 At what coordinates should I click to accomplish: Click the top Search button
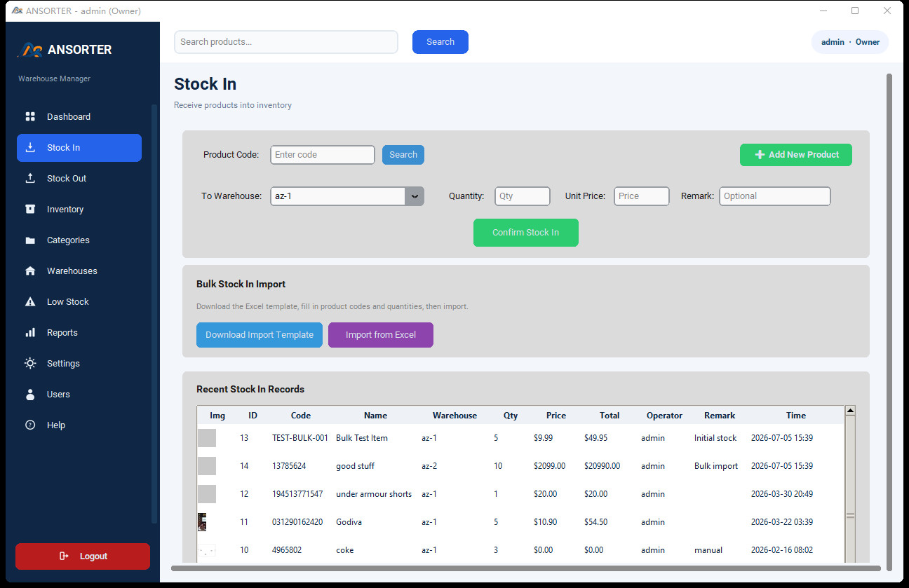tap(440, 42)
